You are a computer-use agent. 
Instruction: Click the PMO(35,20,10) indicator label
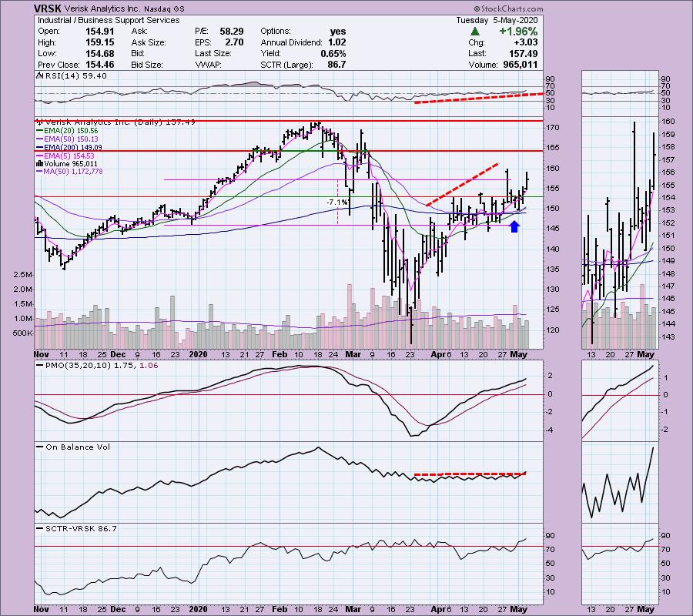[x=102, y=366]
